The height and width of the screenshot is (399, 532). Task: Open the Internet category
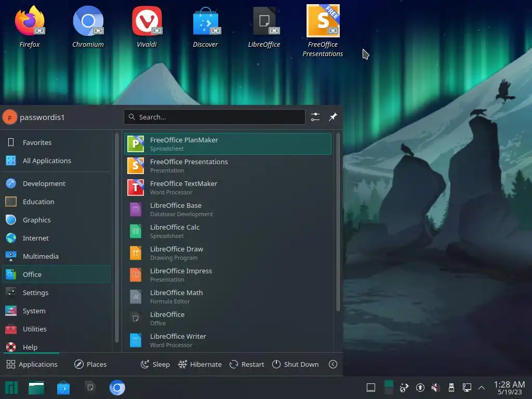pyautogui.click(x=56, y=238)
